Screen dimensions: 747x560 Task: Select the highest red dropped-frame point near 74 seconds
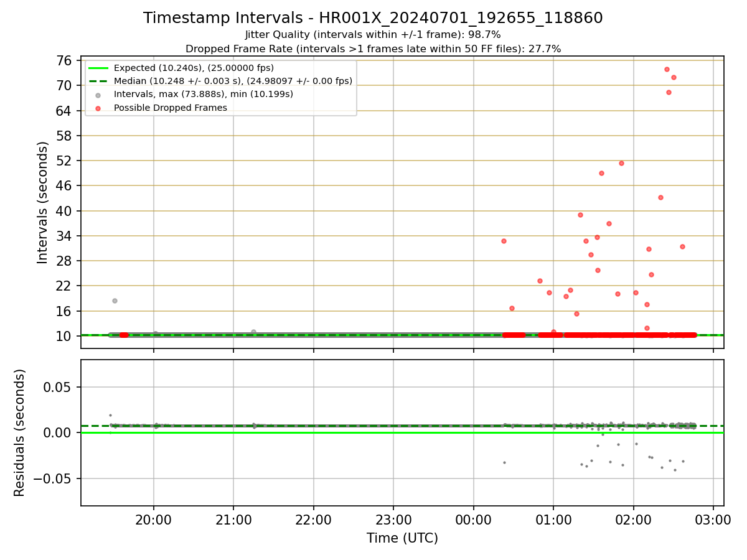pos(667,69)
